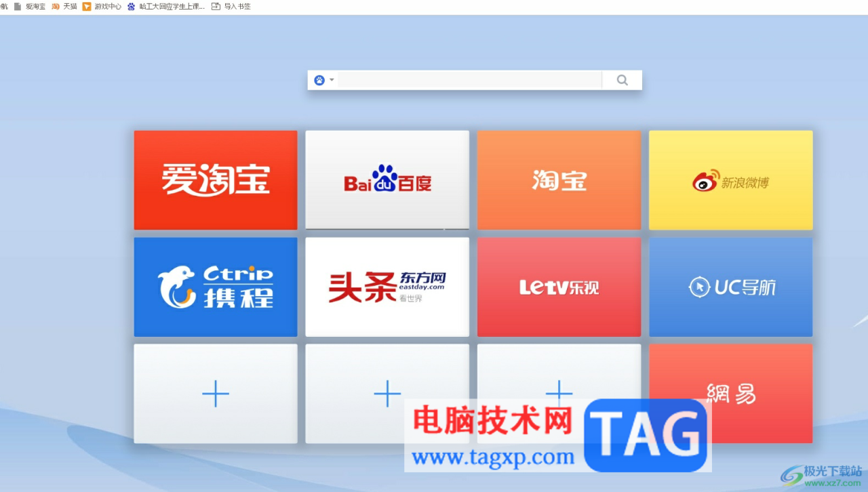Viewport: 868px width, 492px height.
Task: Open the 天猫 bookmark
Action: 64,6
